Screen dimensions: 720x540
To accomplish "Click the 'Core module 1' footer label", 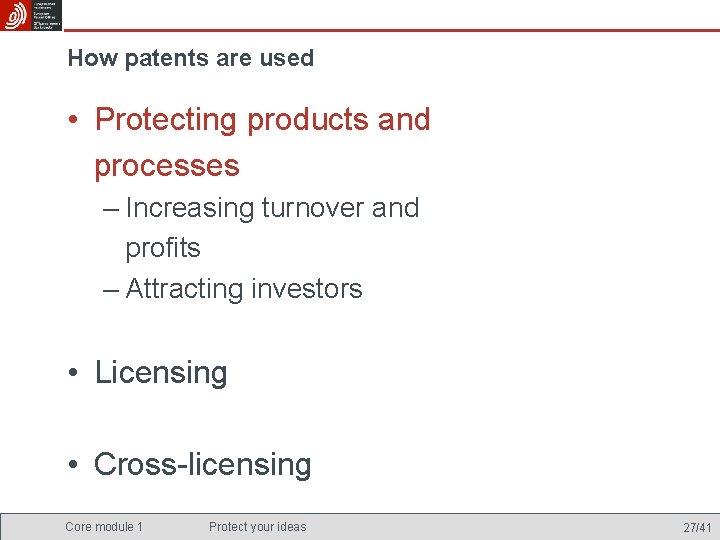I will [104, 527].
